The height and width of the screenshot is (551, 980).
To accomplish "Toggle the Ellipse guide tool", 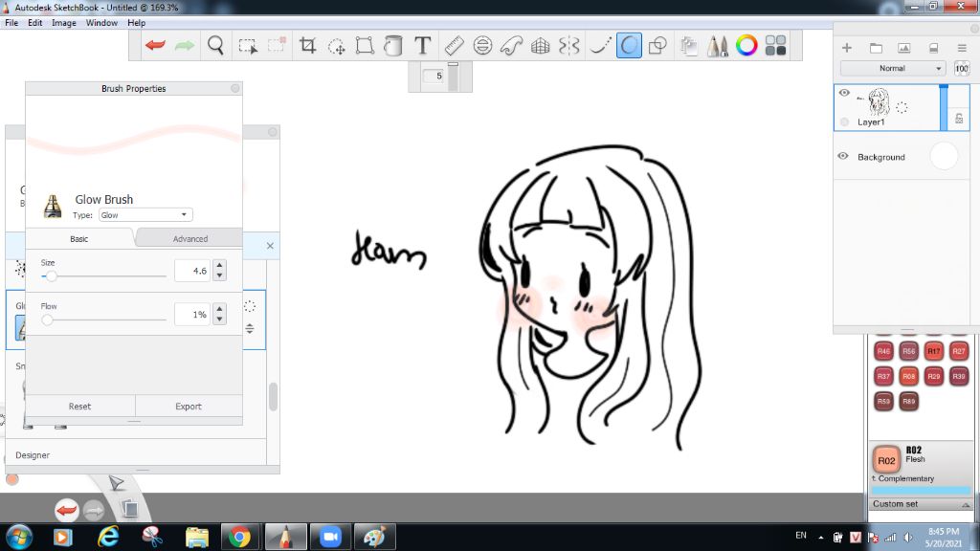I will tap(482, 46).
